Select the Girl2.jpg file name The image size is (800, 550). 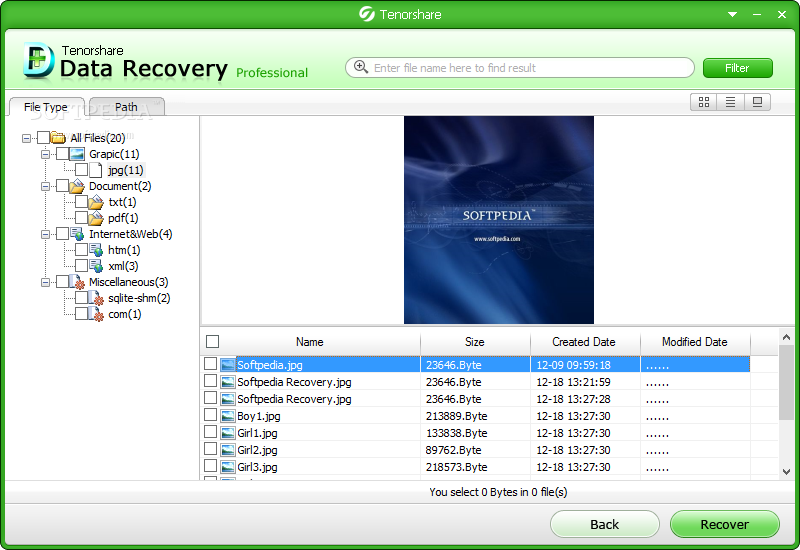click(257, 450)
